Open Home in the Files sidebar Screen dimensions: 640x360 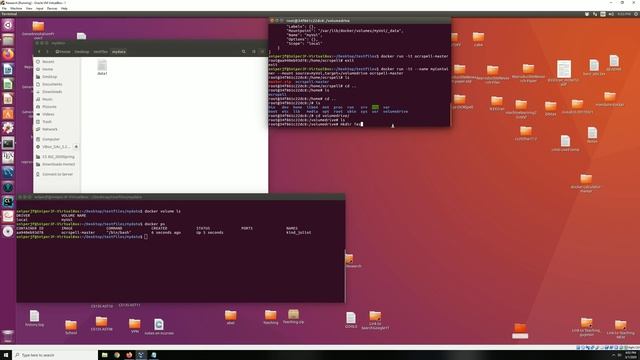point(57,69)
